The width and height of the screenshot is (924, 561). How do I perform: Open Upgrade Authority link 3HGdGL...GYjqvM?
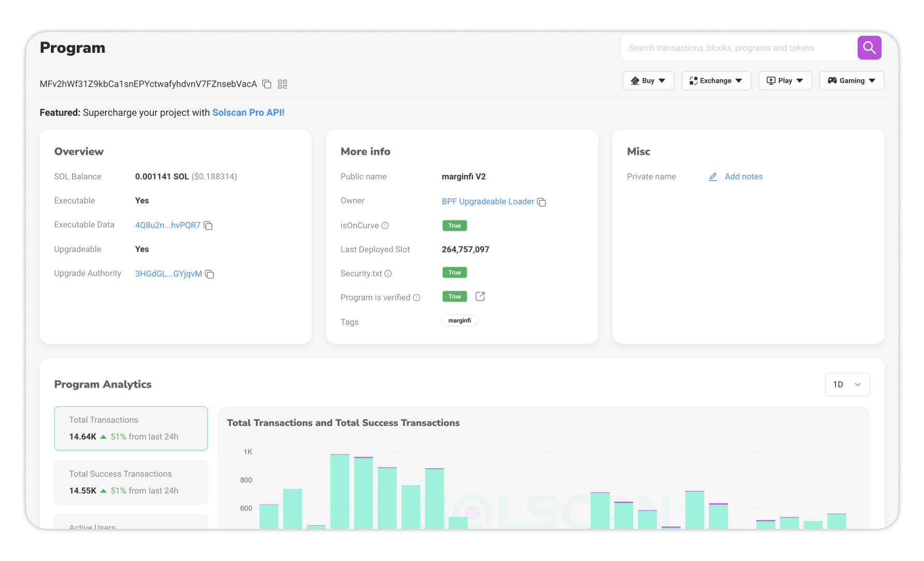click(x=168, y=274)
